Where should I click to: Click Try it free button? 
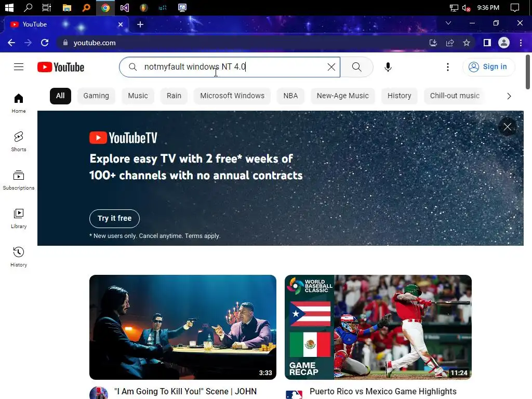point(114,219)
